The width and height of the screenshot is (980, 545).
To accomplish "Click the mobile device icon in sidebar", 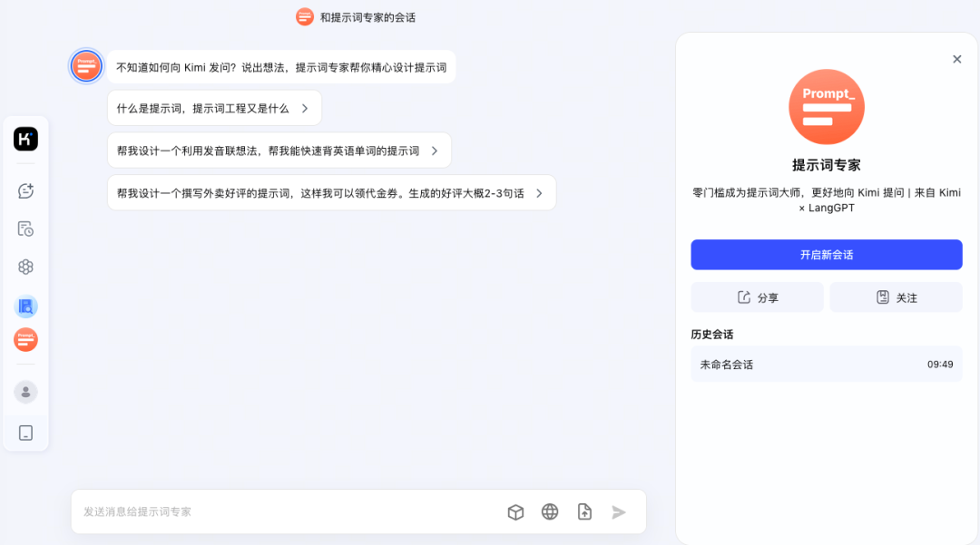I will pos(25,433).
